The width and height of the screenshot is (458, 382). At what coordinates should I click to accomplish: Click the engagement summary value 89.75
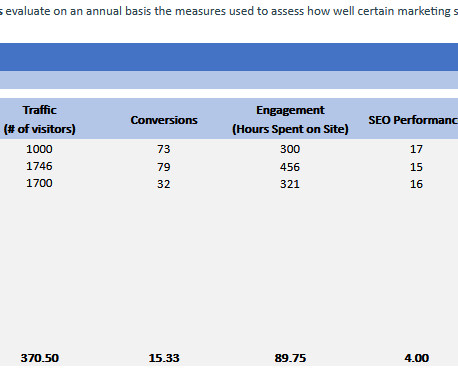coord(290,358)
